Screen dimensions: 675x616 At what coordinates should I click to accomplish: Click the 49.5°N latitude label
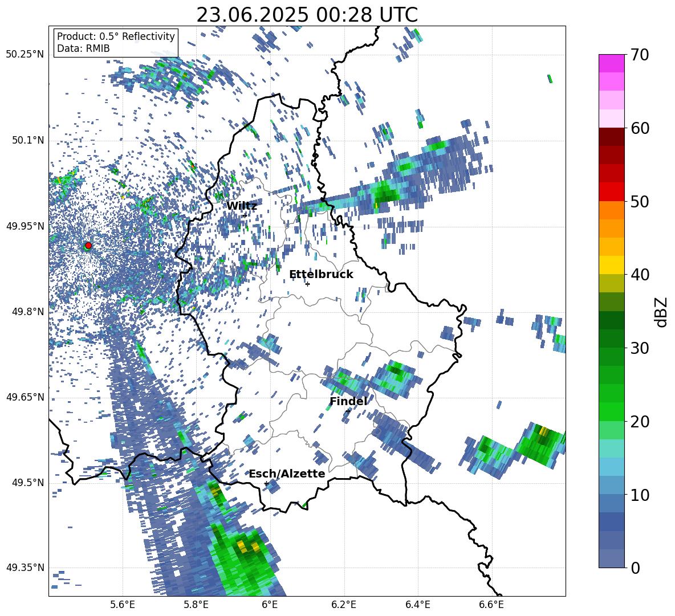27,483
